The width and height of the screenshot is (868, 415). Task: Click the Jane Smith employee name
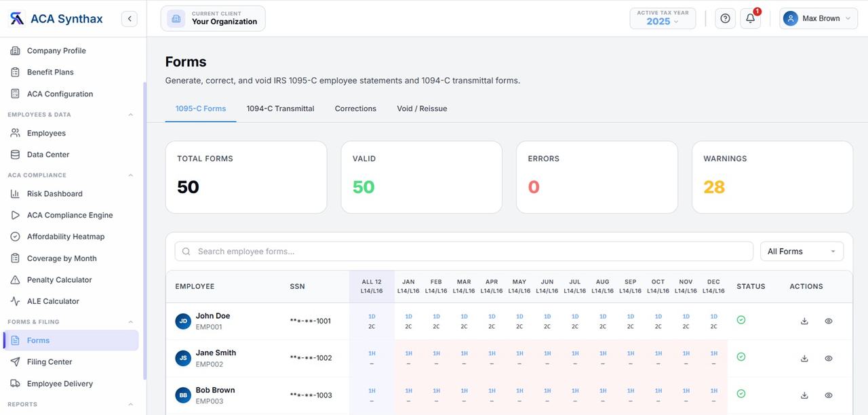pyautogui.click(x=216, y=353)
